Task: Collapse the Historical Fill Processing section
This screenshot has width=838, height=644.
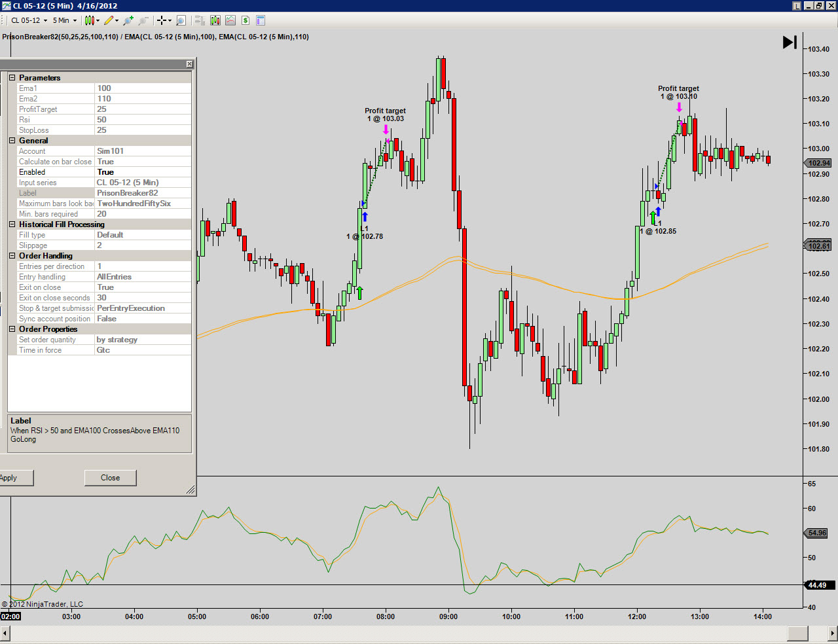Action: click(12, 224)
